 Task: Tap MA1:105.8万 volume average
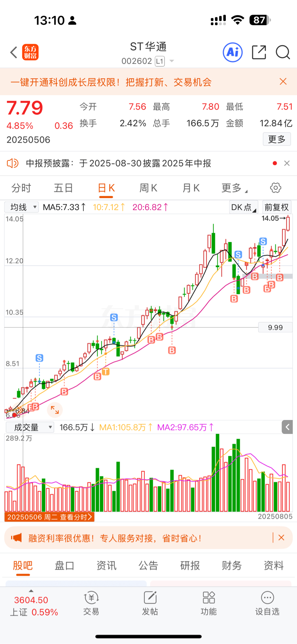125,427
